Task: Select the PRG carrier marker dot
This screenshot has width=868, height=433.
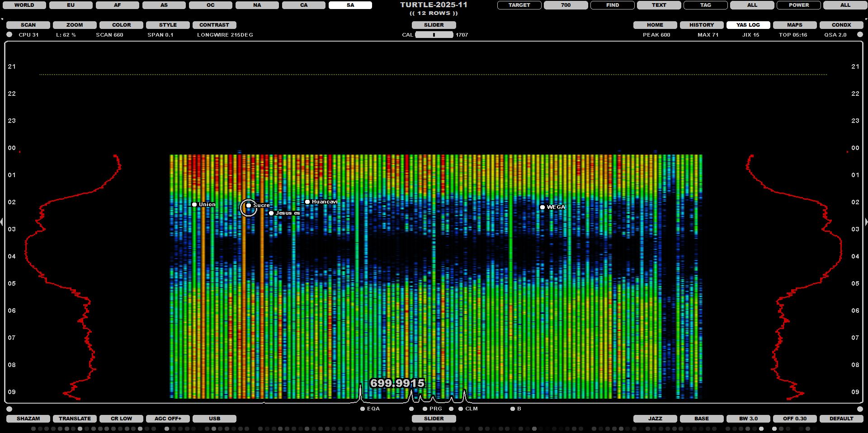Action: [425, 409]
